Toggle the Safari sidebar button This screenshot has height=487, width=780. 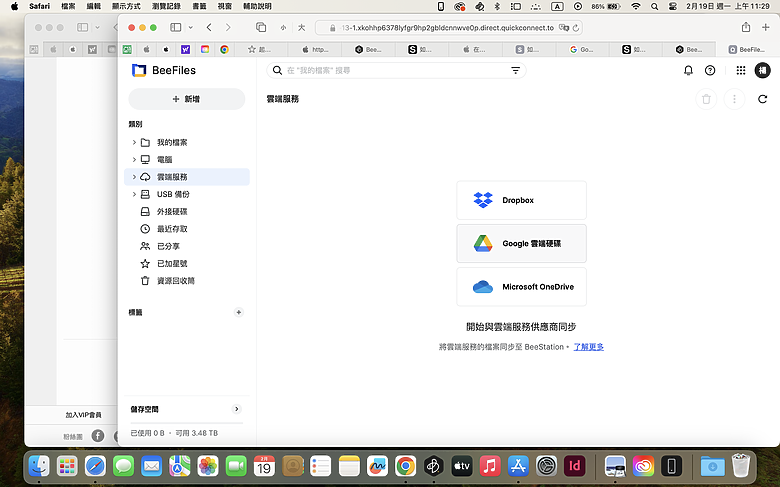176,27
